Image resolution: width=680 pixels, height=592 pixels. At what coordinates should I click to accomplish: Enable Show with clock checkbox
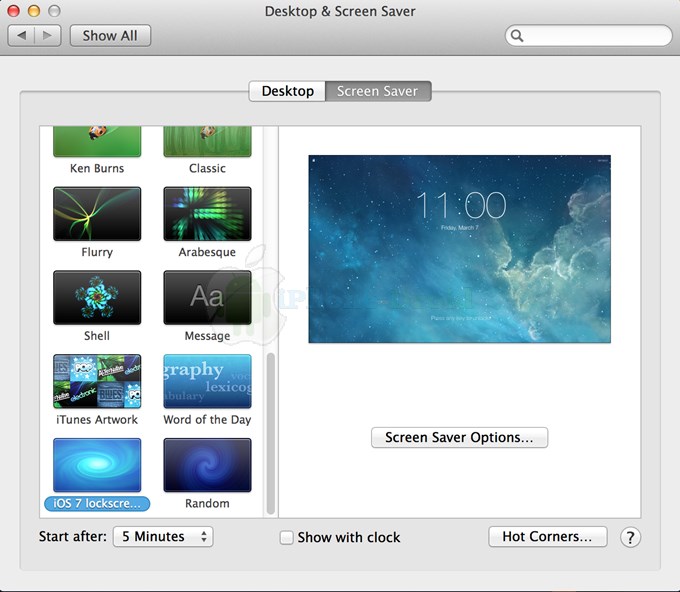(287, 537)
